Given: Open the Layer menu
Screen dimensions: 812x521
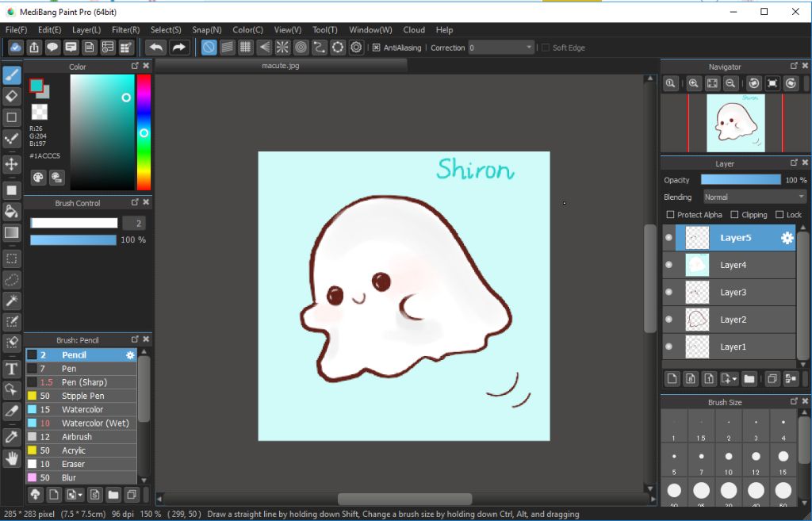Looking at the screenshot, I should 86,30.
